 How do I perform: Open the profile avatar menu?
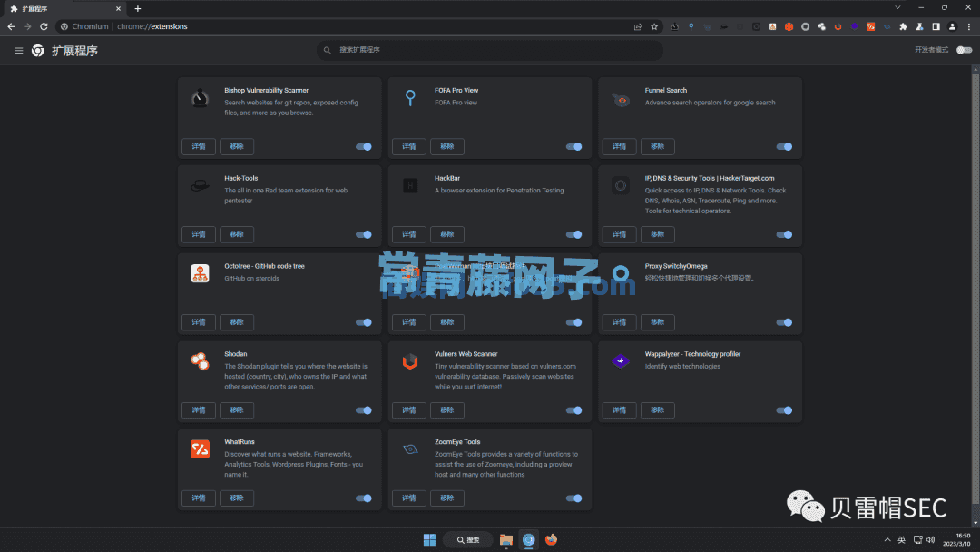952,27
